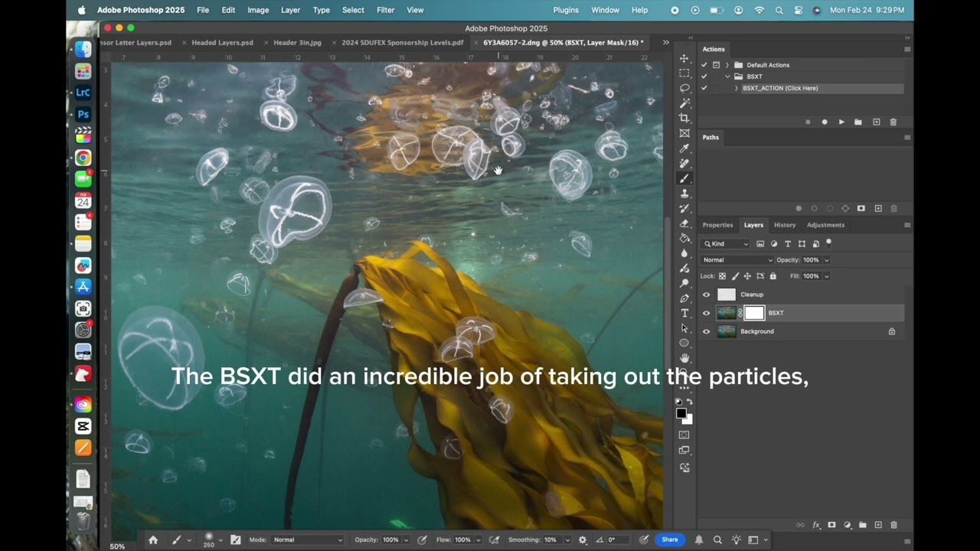Toggle BSXT action set checkmark
980x551 pixels.
pyautogui.click(x=704, y=77)
